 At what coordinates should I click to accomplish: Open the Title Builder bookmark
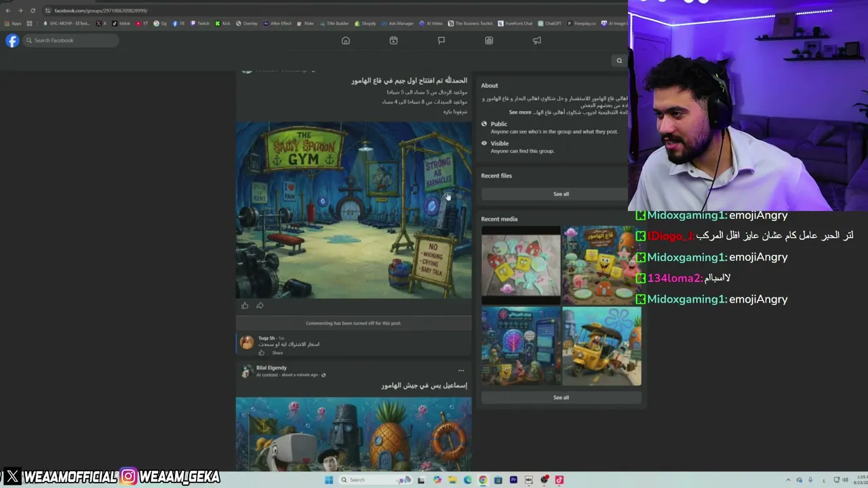coord(334,23)
